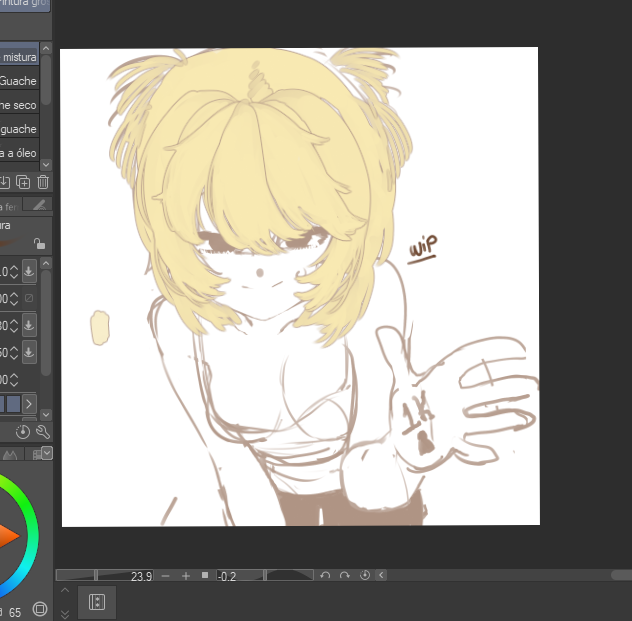Screen dimensions: 632x621
Task: Click the blue-gray anti-aliasing level square
Action: [13, 404]
